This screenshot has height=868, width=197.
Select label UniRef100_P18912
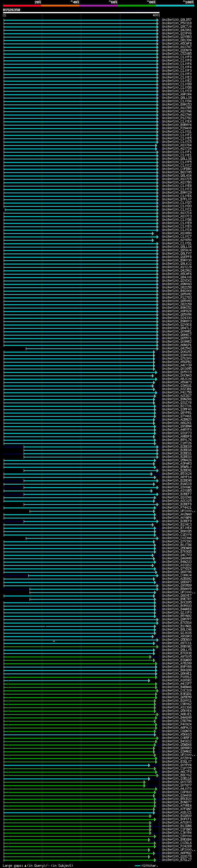[177, 677]
